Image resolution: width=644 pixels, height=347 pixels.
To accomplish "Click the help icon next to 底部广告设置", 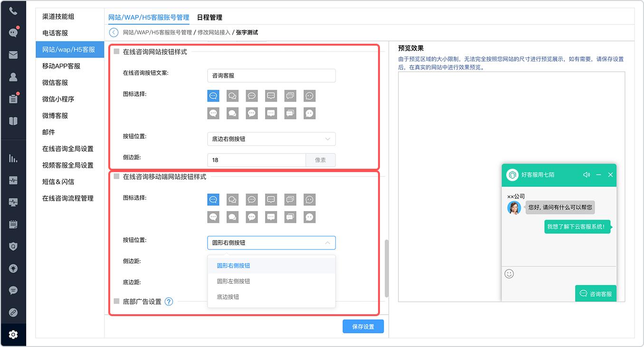I will point(169,301).
